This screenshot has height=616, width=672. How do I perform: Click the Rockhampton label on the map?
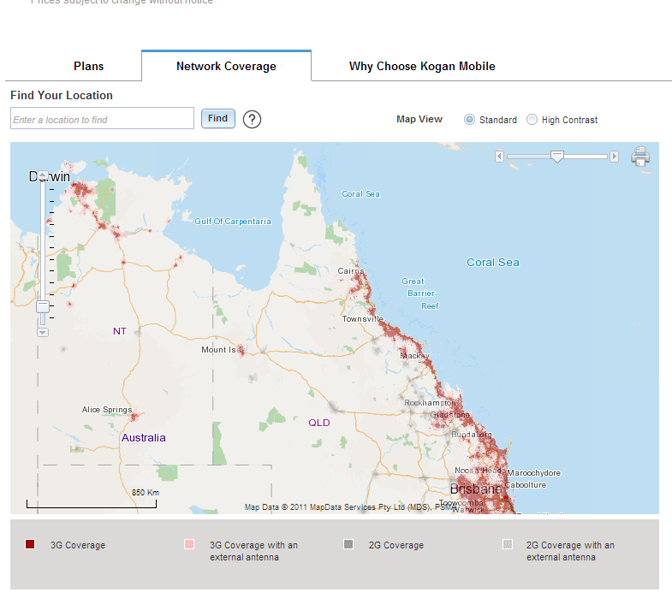(x=430, y=403)
